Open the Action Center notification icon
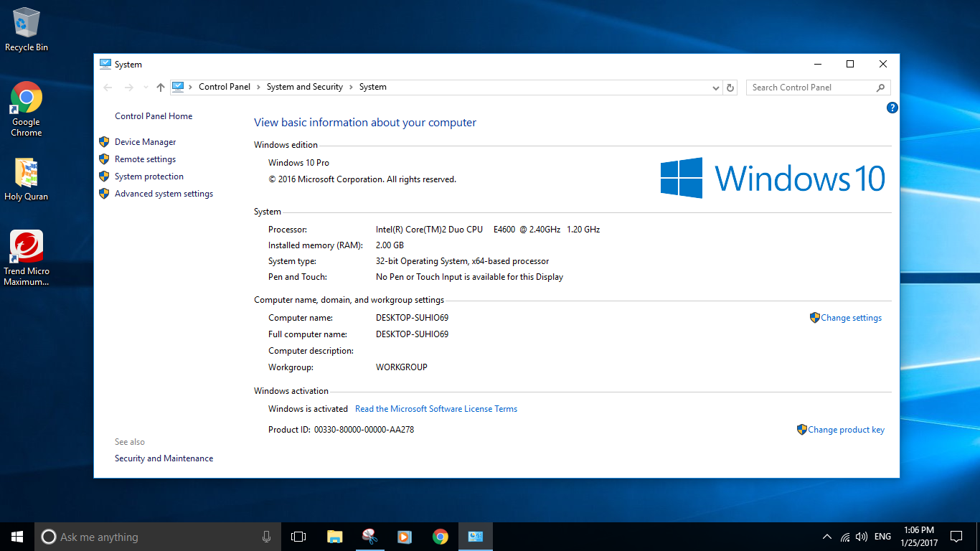 tap(956, 537)
